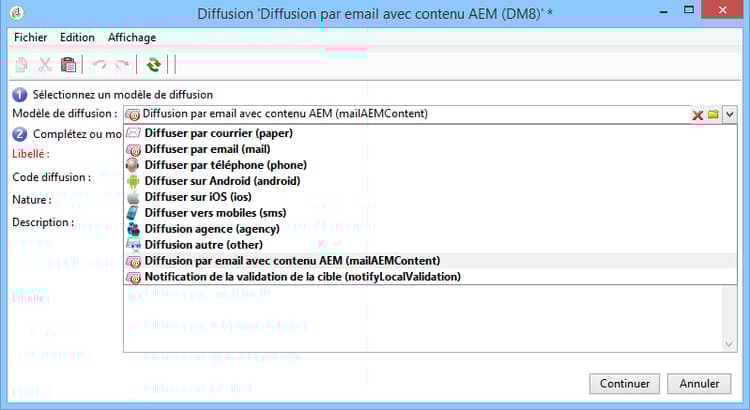Click the Redo arrow icon
Screen dimensions: 750x410
click(122, 65)
